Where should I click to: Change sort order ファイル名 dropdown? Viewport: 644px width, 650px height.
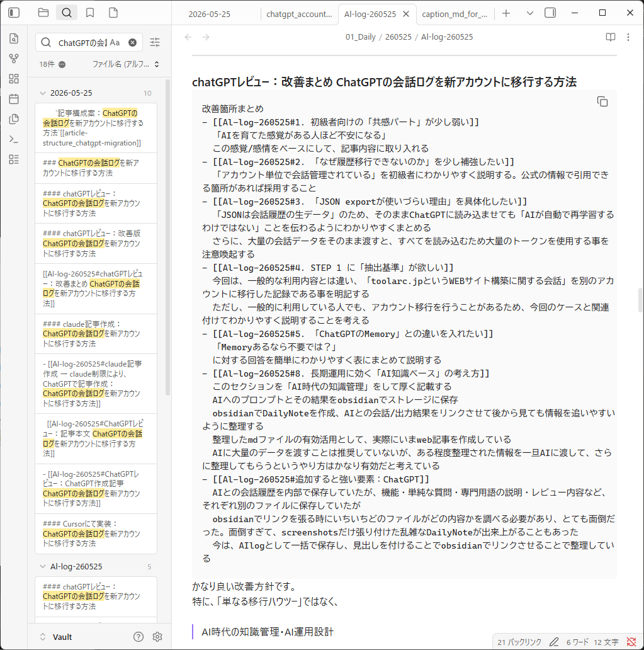click(x=125, y=64)
